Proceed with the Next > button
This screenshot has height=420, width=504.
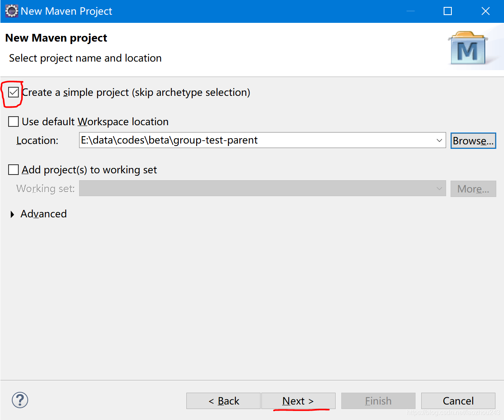click(x=298, y=401)
